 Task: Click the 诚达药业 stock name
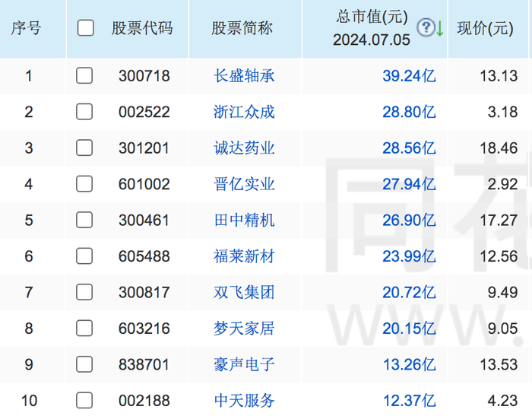pos(244,148)
